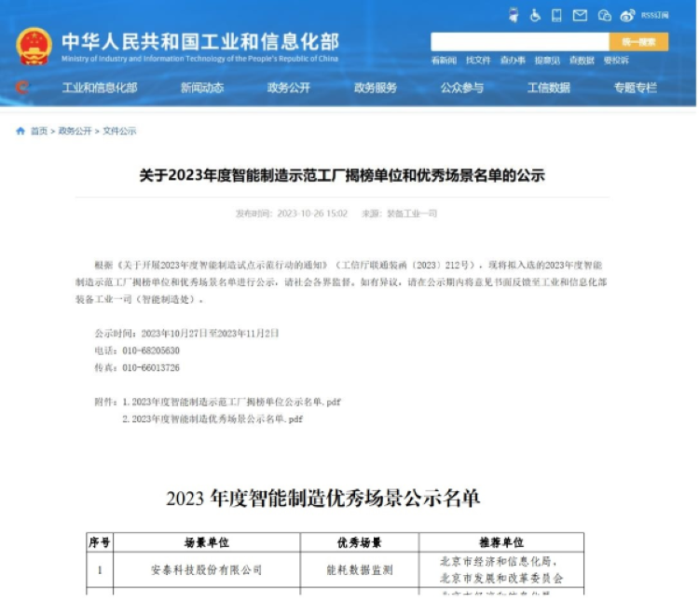Screen dimensions: 699x616
Task: Click the mobile phone version icon
Action: (x=556, y=15)
